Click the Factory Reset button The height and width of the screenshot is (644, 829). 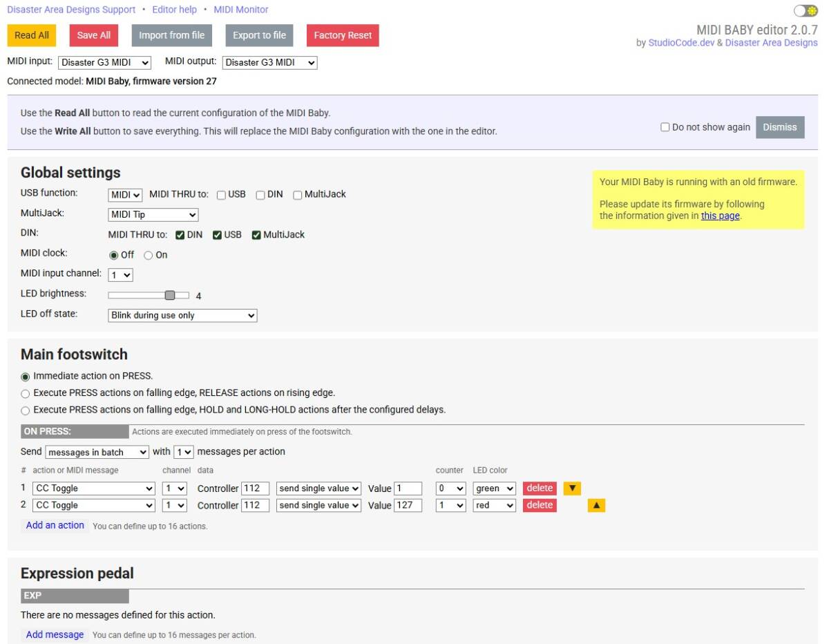click(x=343, y=35)
